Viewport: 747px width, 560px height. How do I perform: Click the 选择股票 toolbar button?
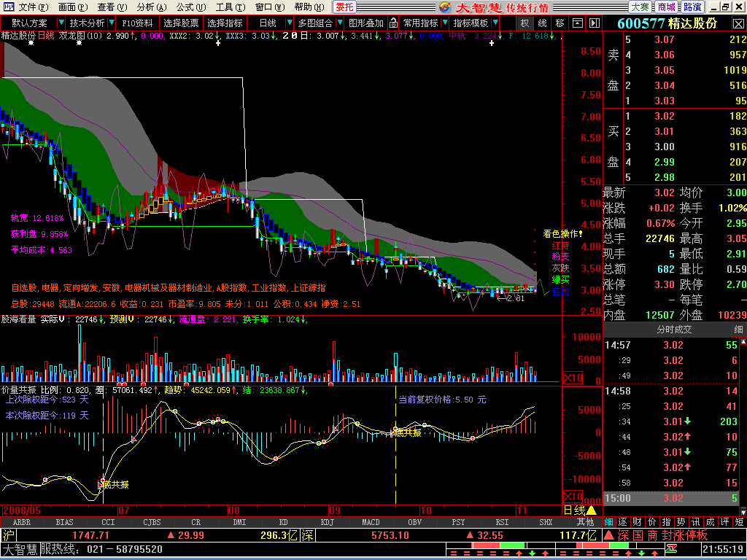[181, 23]
